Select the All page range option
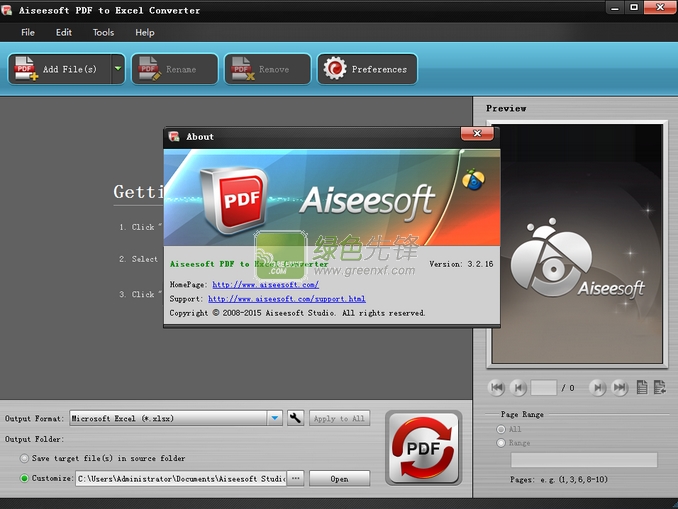 pyautogui.click(x=501, y=429)
